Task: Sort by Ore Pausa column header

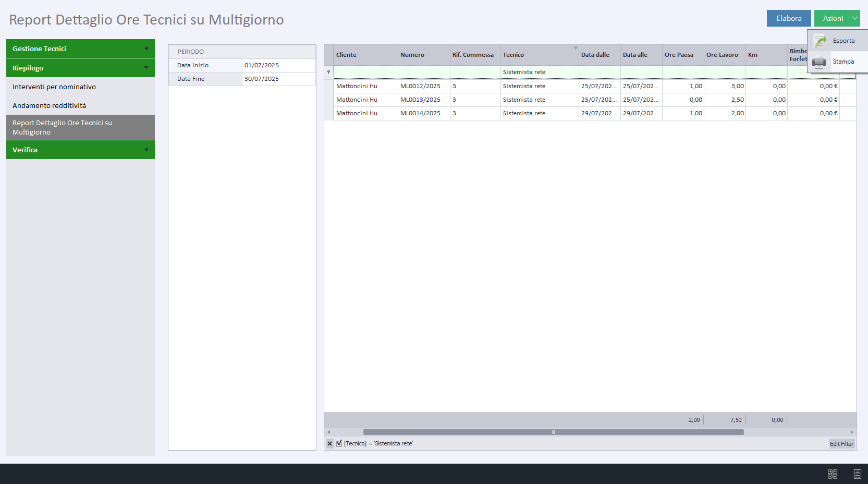Action: (x=683, y=55)
